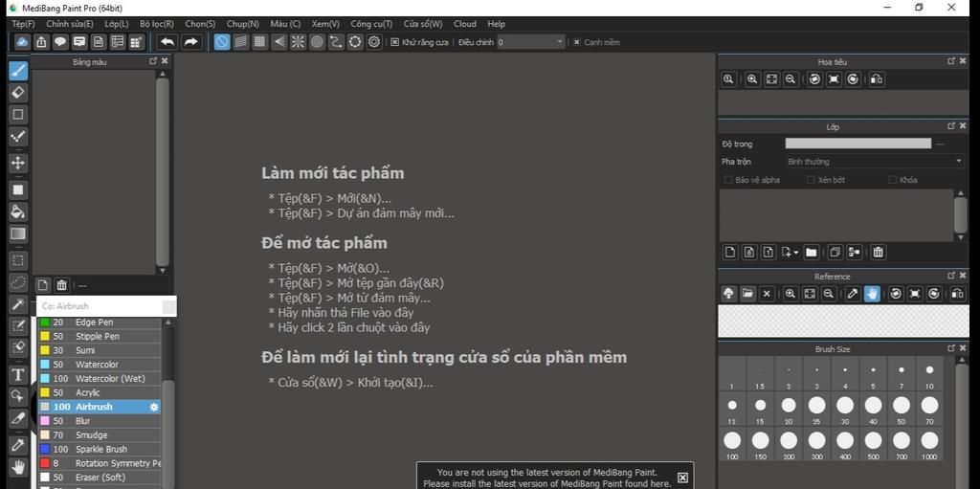Click green color swatch beside Edge Pen
This screenshot has height=489, width=980.
(x=44, y=322)
